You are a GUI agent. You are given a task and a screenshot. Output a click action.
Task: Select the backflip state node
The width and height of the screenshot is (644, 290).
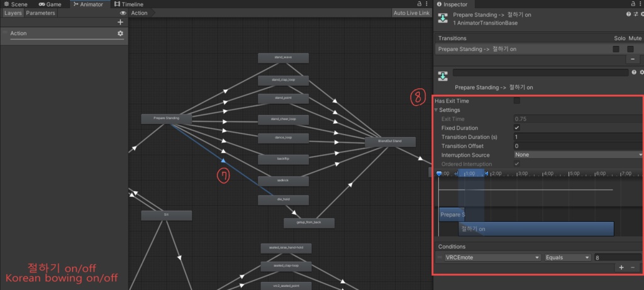(x=283, y=159)
